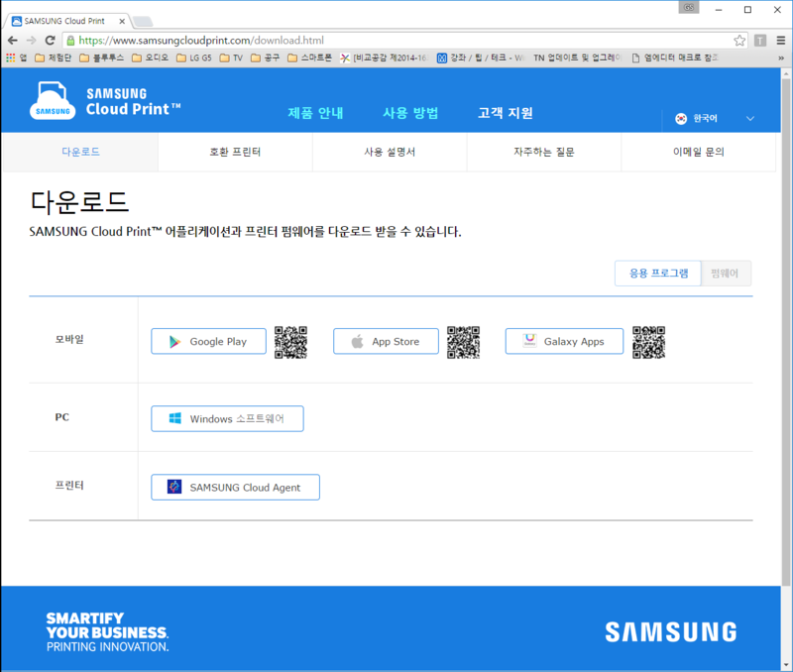Open the 공구 bookmark folder
Viewport: 793px width, 672px height.
pos(266,58)
